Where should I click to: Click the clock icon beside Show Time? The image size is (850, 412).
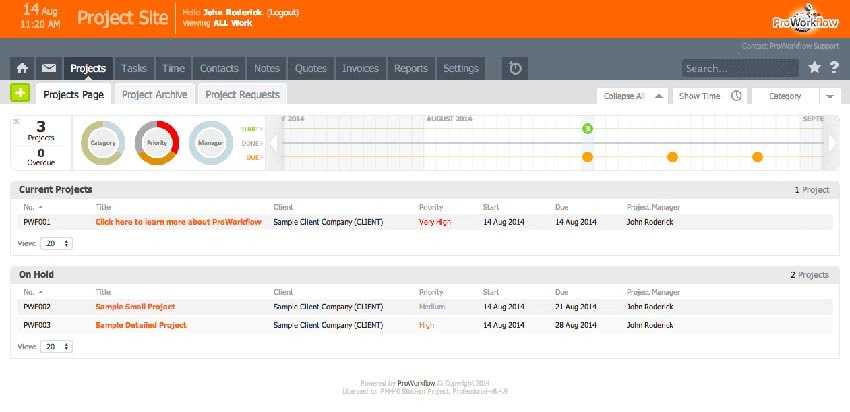[x=736, y=96]
